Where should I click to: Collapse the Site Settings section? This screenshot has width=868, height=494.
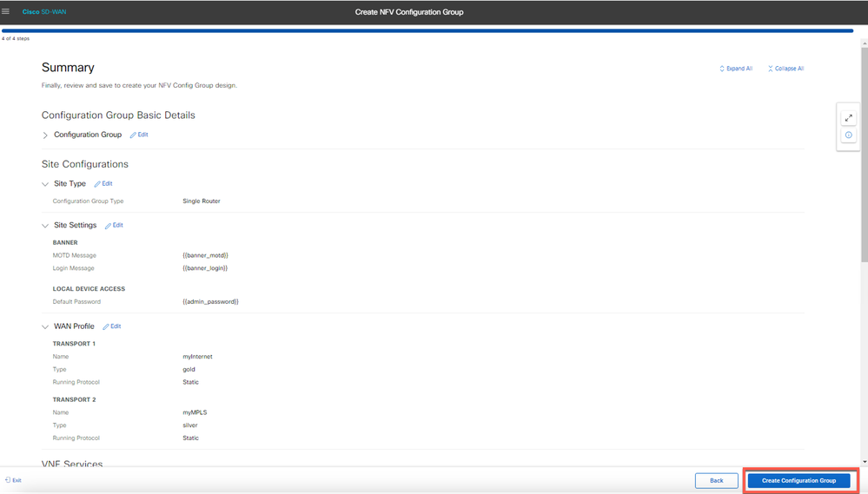pos(45,226)
